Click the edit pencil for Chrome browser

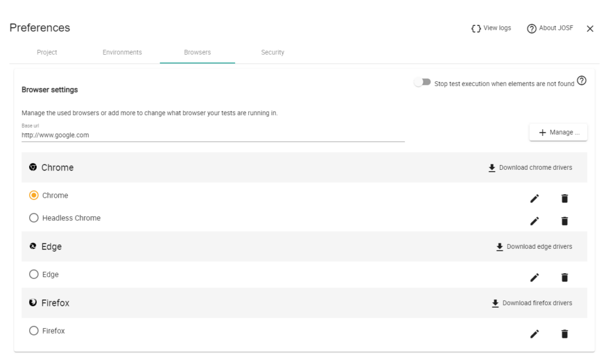tap(534, 198)
